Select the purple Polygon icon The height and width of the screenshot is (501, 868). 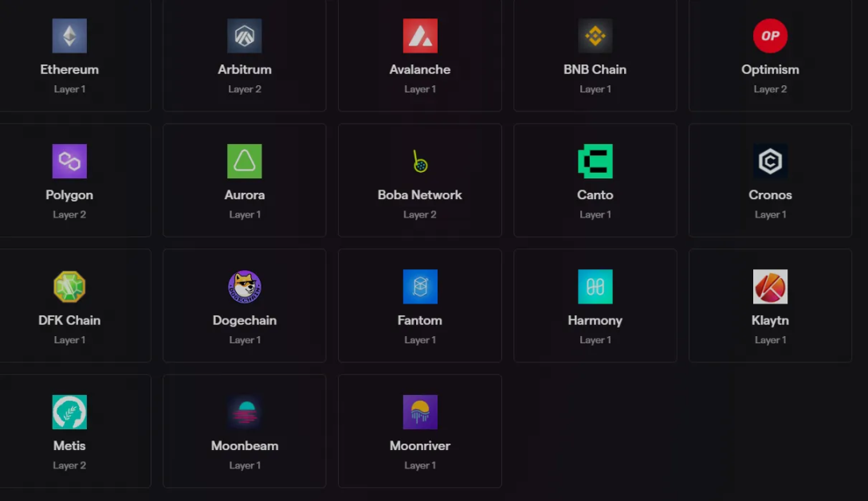click(x=69, y=161)
